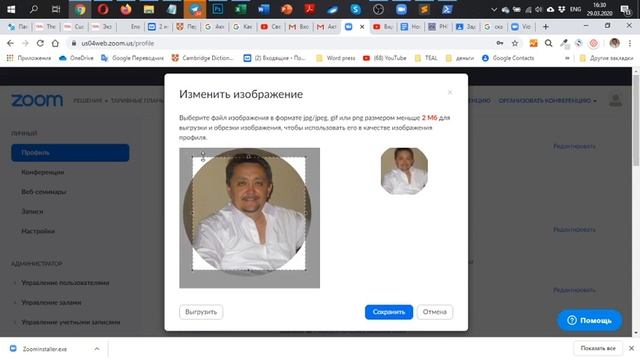
Task: Open TEAL bookmark folder
Action: point(426,58)
